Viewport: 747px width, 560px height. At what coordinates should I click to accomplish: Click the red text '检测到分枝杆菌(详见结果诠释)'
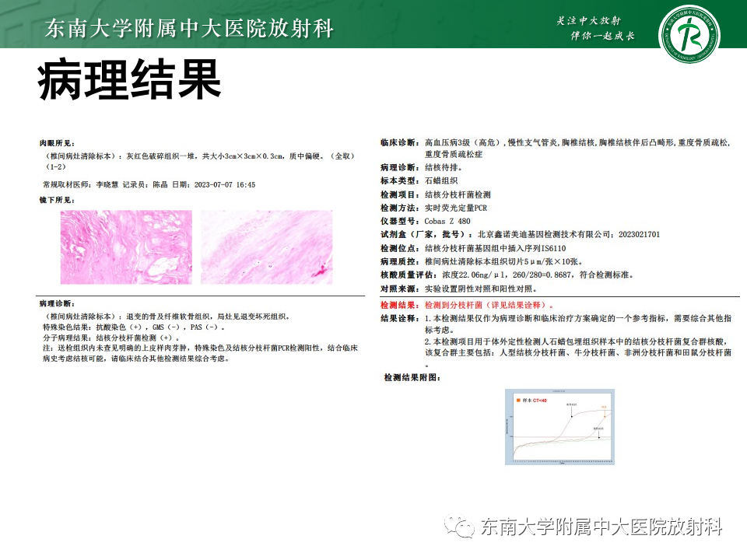(487, 305)
